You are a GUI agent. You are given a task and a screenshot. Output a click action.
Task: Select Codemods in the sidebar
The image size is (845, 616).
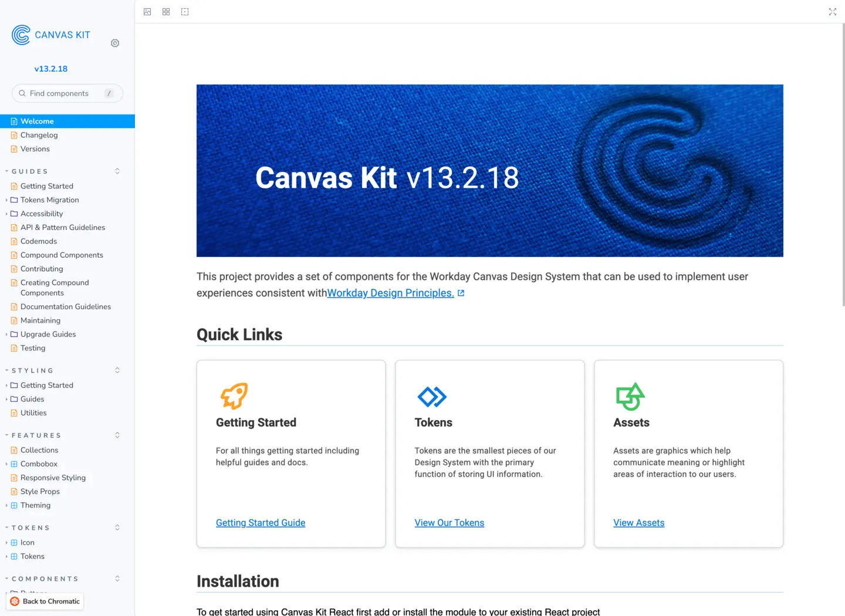[x=39, y=241]
